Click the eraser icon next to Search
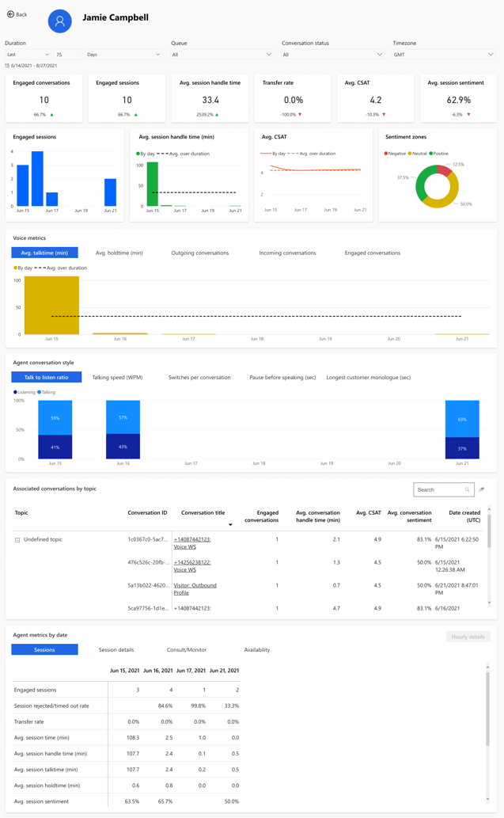This screenshot has width=504, height=818. 482,489
